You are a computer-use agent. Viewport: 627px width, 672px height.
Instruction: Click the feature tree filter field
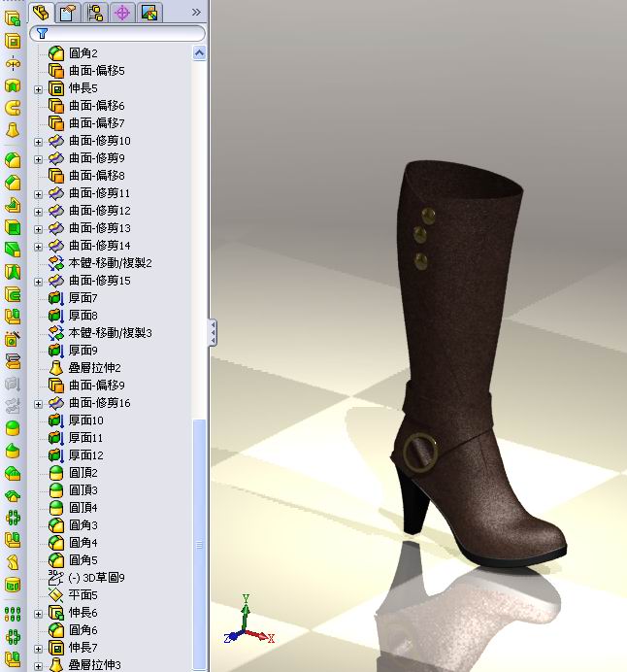click(x=116, y=33)
